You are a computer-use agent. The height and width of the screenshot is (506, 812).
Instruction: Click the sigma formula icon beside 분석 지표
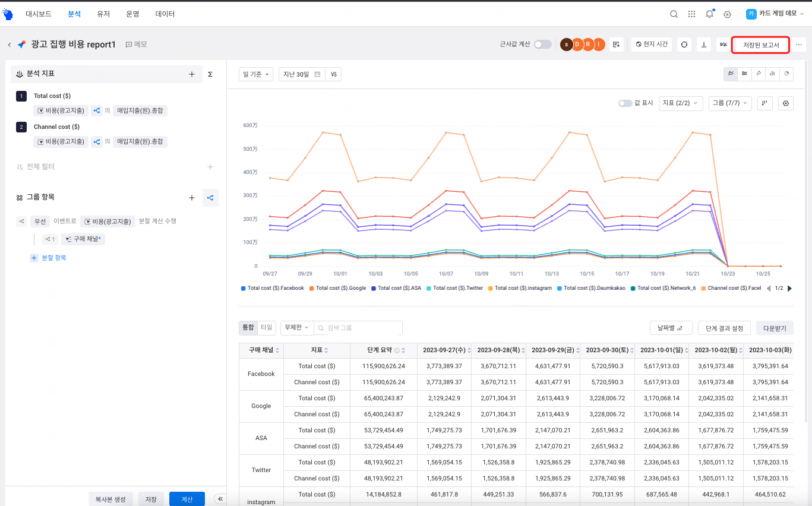tap(210, 74)
